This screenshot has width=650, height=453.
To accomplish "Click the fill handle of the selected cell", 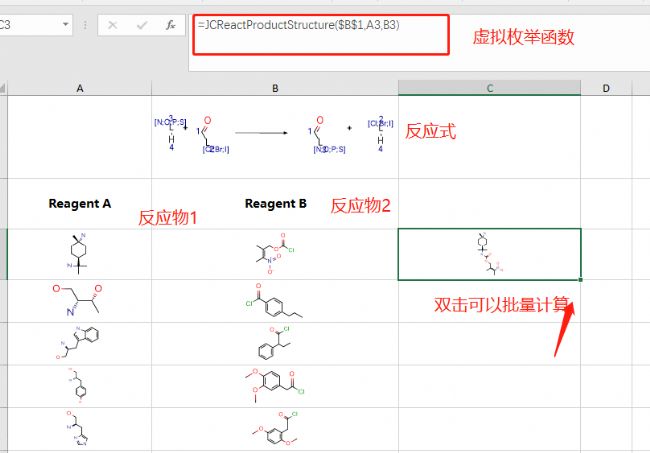I will [x=580, y=280].
